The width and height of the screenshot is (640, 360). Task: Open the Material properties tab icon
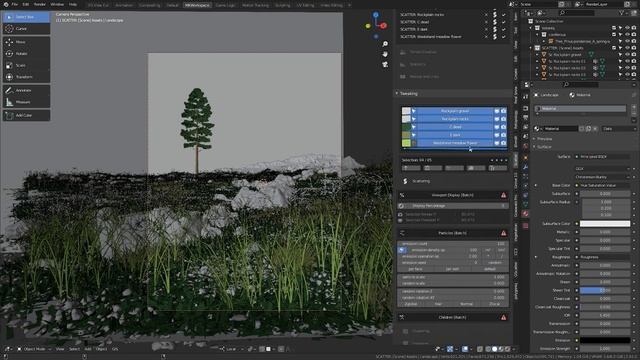pyautogui.click(x=526, y=214)
